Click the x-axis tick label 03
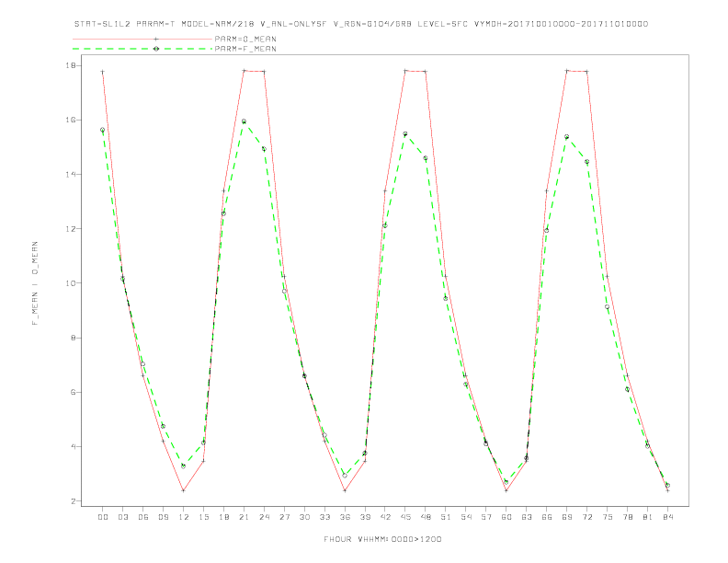This screenshot has height=563, width=728. pos(122,517)
